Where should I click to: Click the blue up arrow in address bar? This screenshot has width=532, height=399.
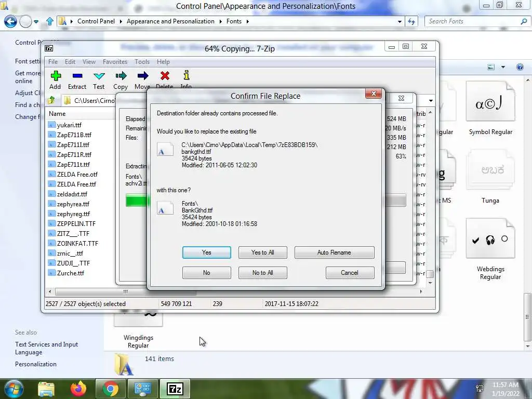(49, 21)
